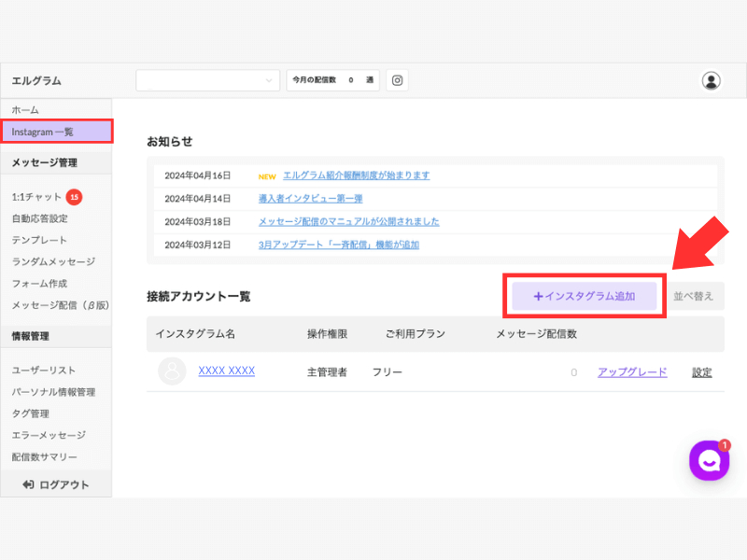Open ユーザーリスト in sidebar
The height and width of the screenshot is (560, 747).
(44, 370)
